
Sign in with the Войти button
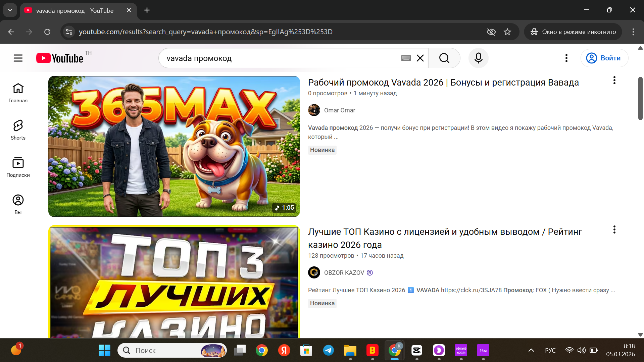tap(604, 58)
